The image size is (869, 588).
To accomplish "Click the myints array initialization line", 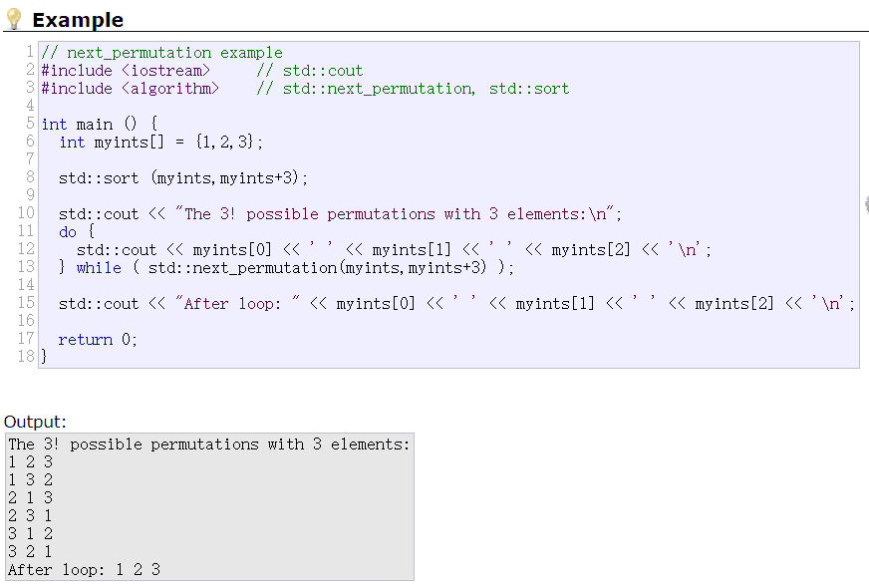I will pos(161,143).
